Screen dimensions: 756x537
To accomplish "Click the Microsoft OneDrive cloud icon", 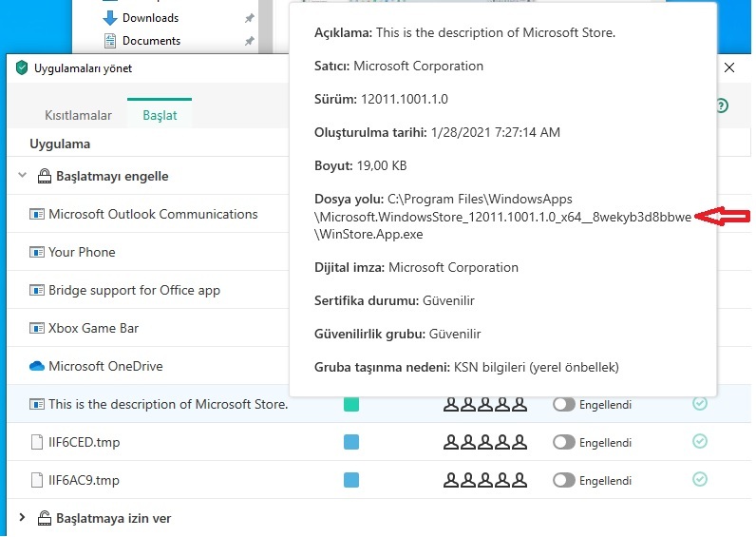I will click(x=37, y=367).
